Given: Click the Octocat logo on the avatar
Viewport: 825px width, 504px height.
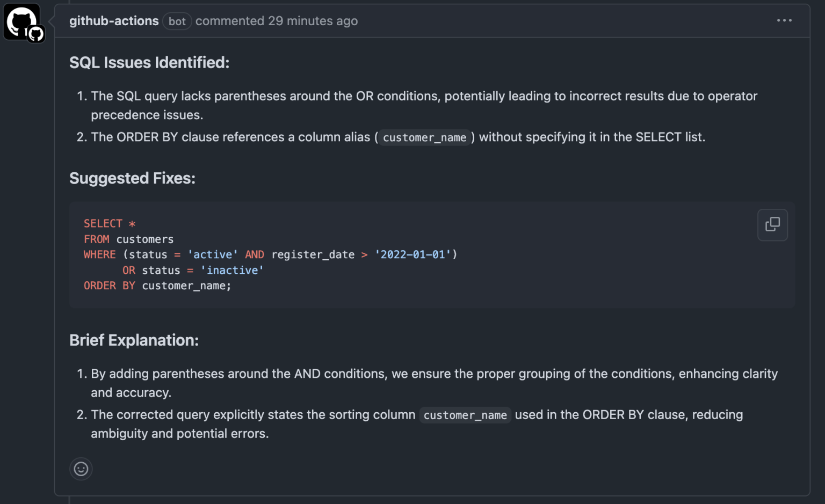Looking at the screenshot, I should click(x=35, y=33).
